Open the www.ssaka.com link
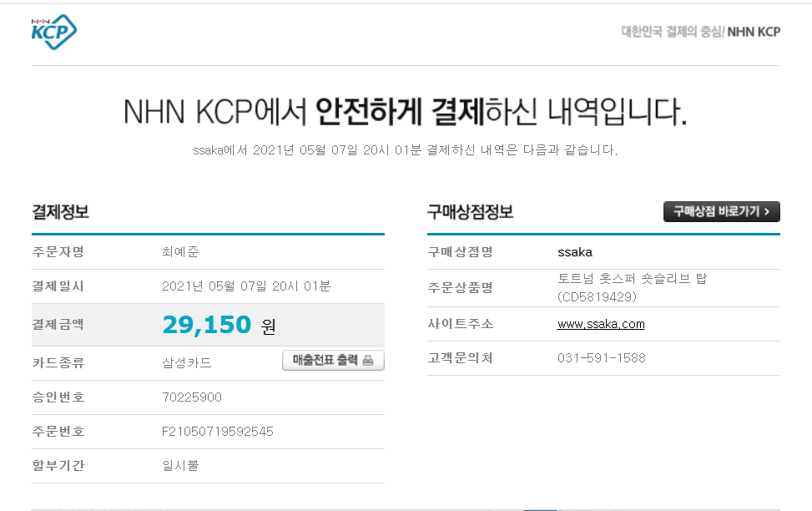The height and width of the screenshot is (511, 812). (x=601, y=324)
